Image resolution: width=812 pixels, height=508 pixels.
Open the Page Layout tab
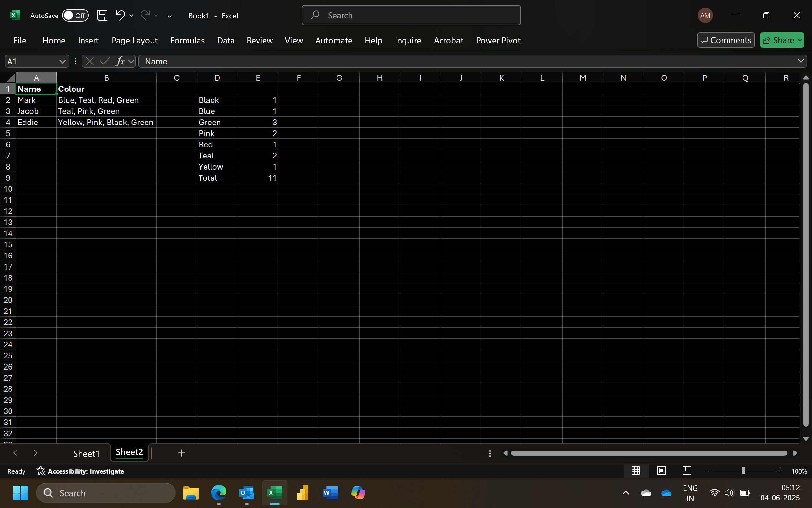coord(134,40)
